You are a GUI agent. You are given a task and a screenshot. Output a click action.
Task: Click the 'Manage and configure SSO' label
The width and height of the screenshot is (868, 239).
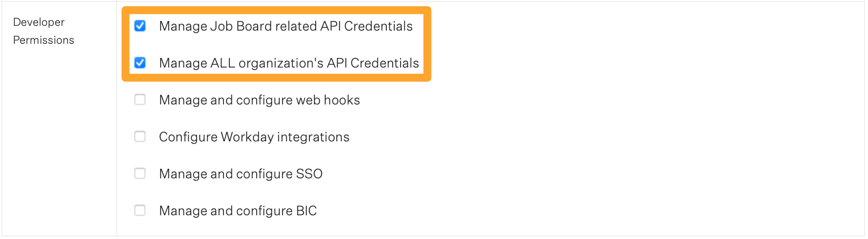240,174
